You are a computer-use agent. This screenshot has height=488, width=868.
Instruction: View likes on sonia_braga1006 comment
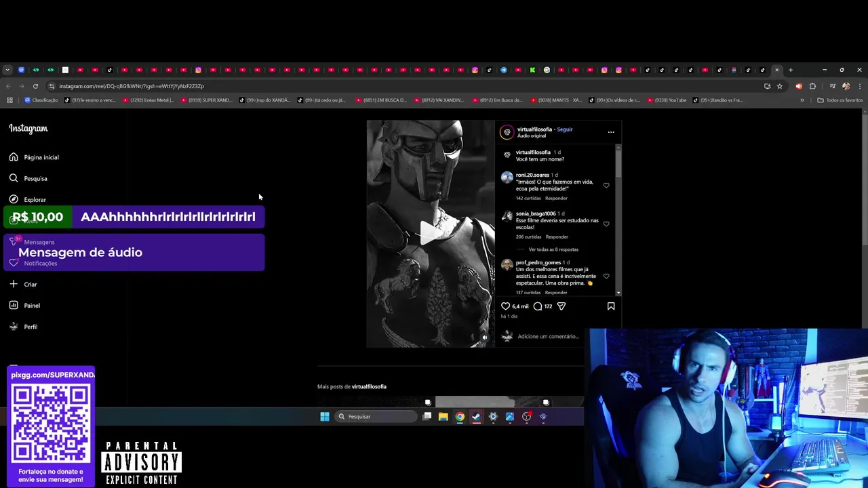coord(528,237)
